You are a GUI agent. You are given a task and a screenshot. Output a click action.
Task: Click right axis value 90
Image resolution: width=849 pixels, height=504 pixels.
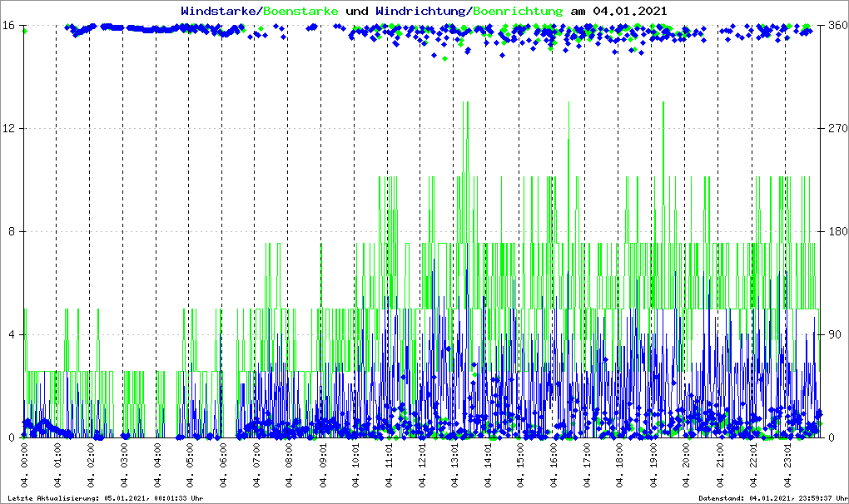[x=836, y=334]
